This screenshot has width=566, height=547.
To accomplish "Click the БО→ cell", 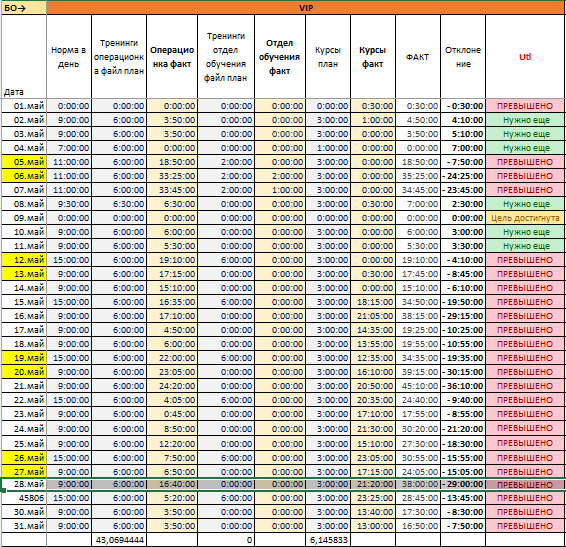I will click(x=24, y=8).
